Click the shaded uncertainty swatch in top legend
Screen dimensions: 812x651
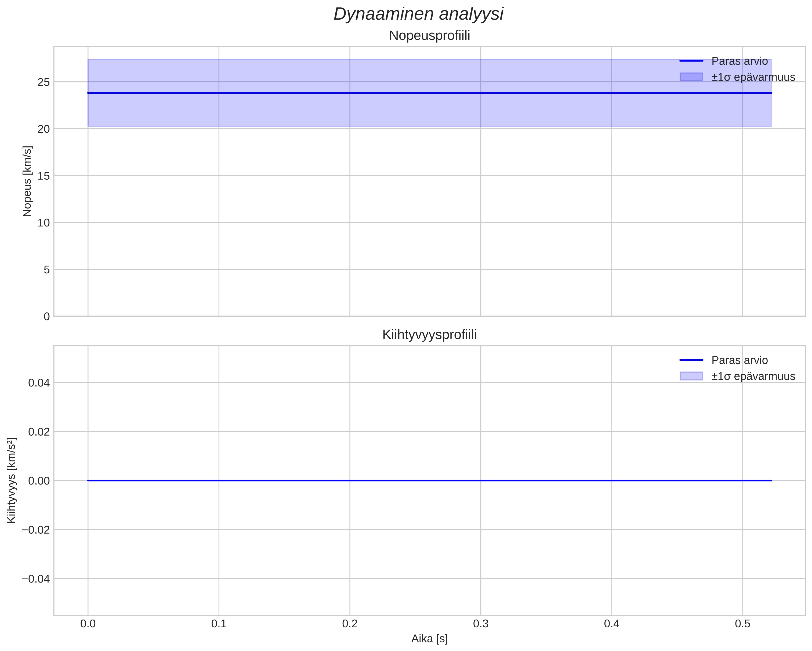pos(691,77)
